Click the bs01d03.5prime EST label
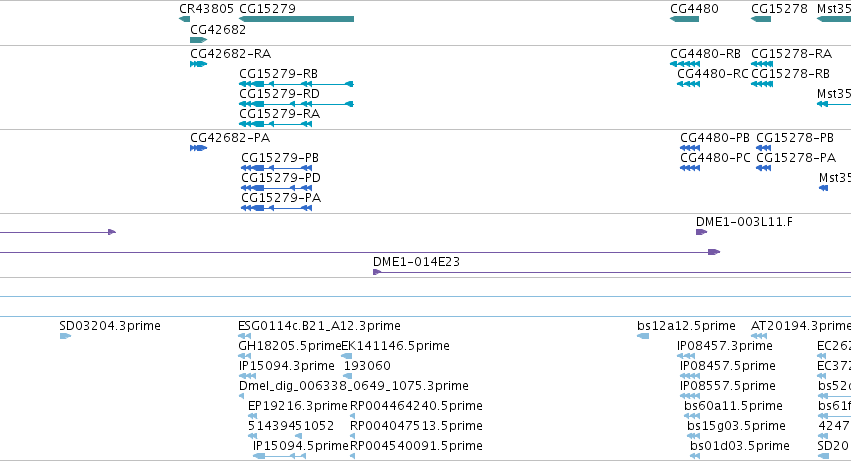Image resolution: width=851 pixels, height=461 pixels. [x=740, y=446]
